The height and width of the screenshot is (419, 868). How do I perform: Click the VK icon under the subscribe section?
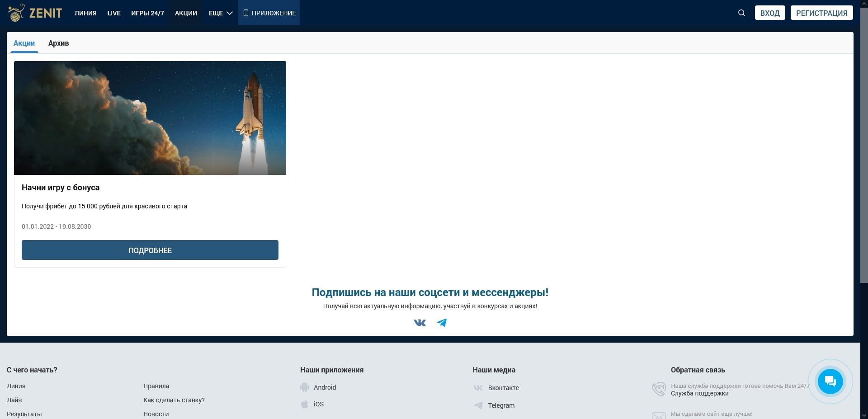pos(420,322)
